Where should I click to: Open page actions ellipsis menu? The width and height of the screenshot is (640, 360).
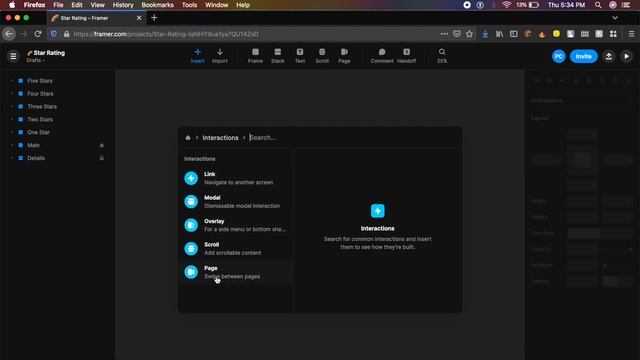tap(444, 34)
